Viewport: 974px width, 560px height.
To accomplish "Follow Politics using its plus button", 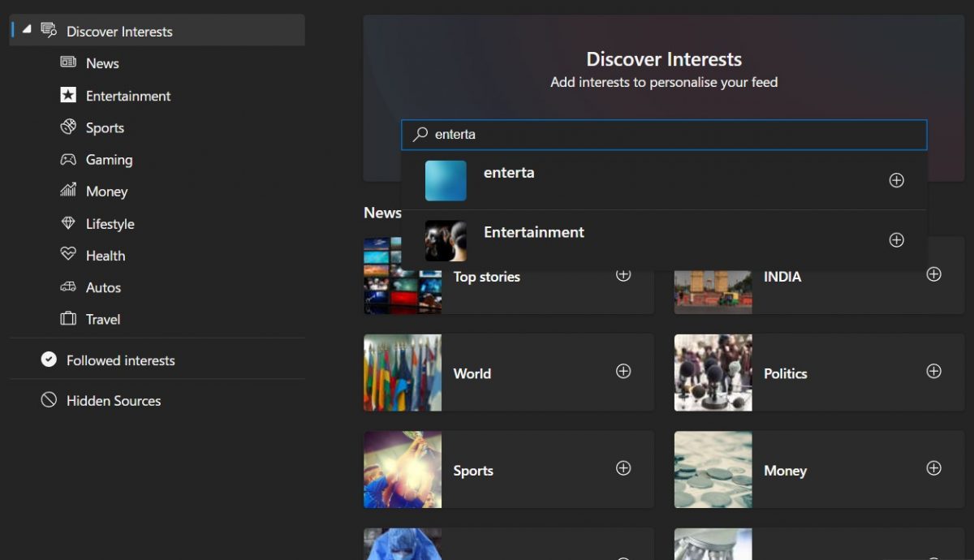I will [933, 371].
